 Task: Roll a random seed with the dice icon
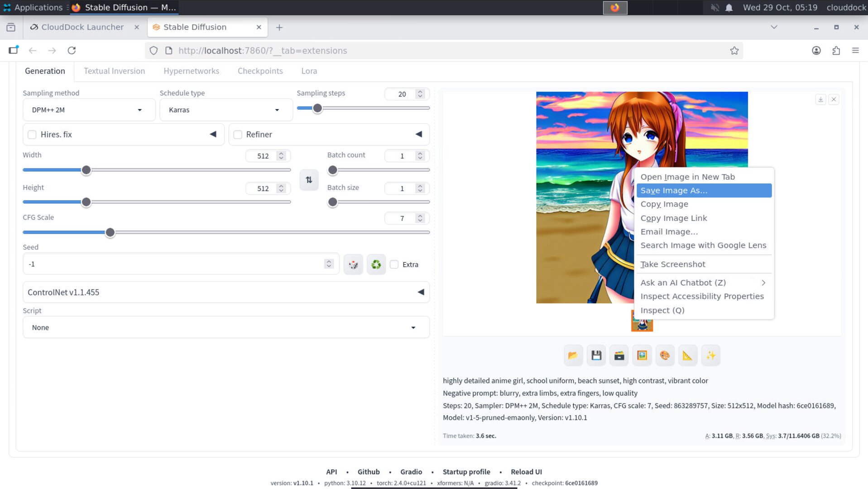pos(353,264)
